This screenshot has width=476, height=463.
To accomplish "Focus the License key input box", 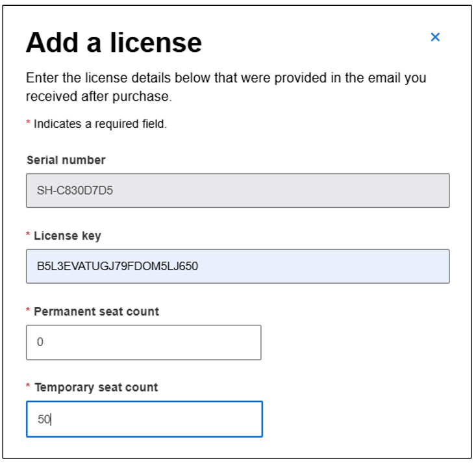I will click(238, 266).
